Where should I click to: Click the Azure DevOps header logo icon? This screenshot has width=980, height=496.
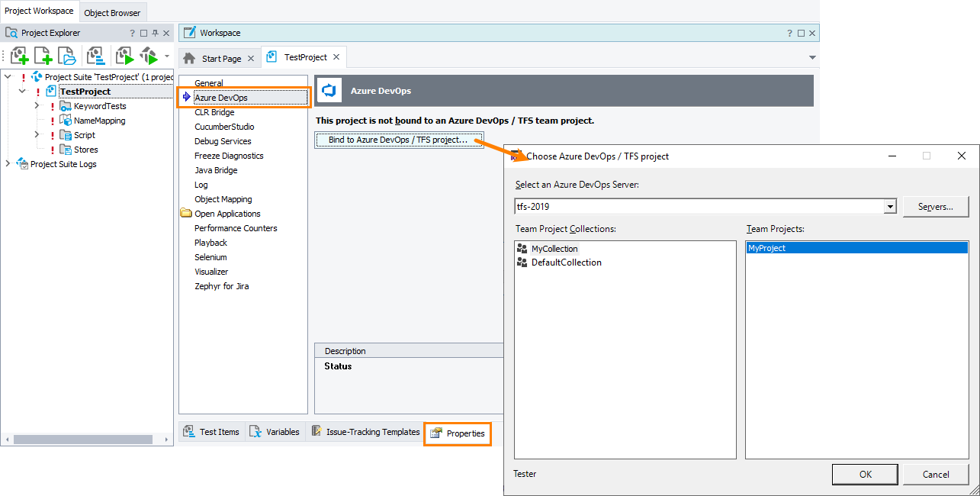tap(329, 91)
